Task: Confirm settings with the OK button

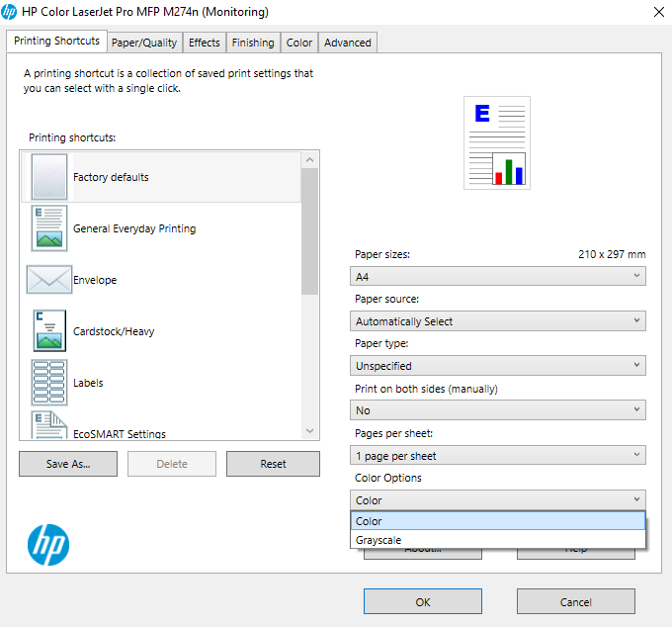Action: point(422,601)
